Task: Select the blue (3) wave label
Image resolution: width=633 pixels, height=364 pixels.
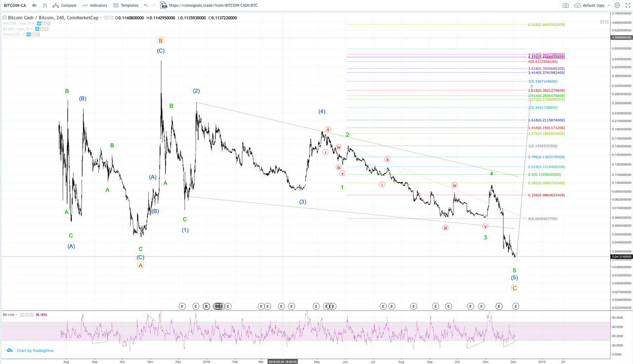Action: point(303,202)
